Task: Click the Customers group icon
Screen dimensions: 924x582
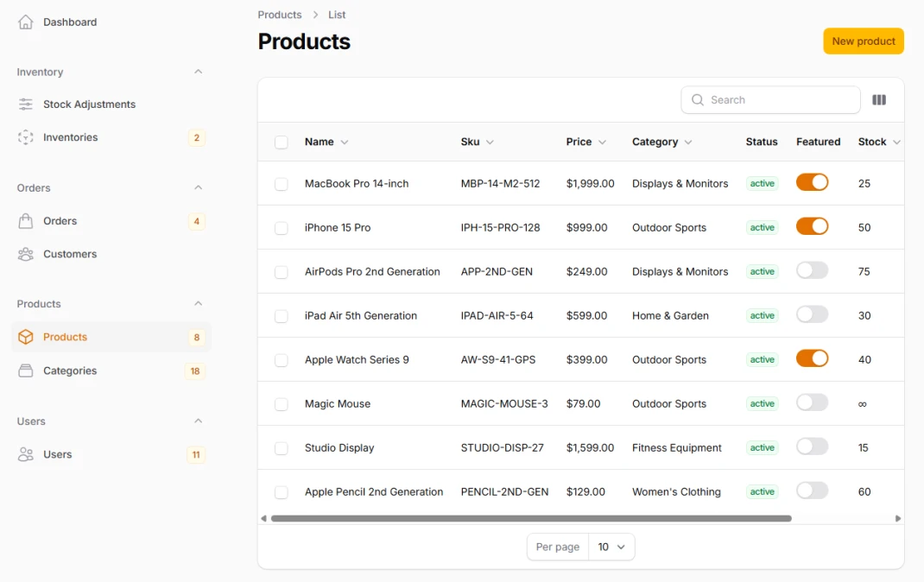Action: coord(26,254)
